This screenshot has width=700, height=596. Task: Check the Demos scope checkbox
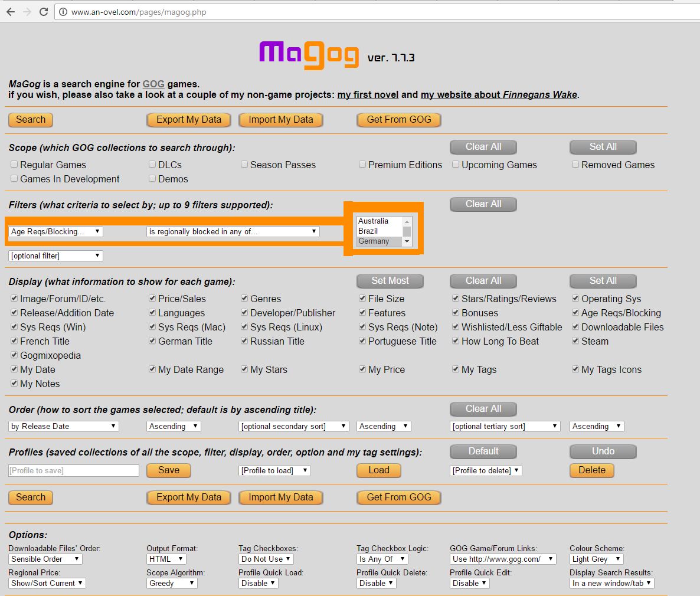tap(152, 179)
